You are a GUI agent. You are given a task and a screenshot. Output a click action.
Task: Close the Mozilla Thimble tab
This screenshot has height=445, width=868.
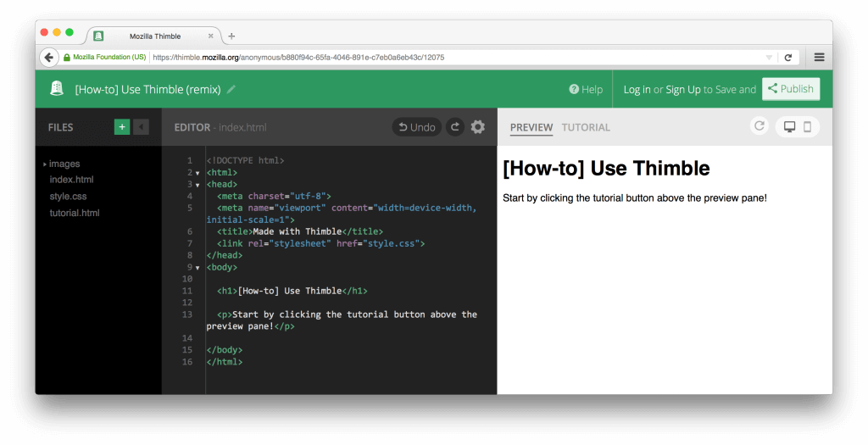point(211,36)
